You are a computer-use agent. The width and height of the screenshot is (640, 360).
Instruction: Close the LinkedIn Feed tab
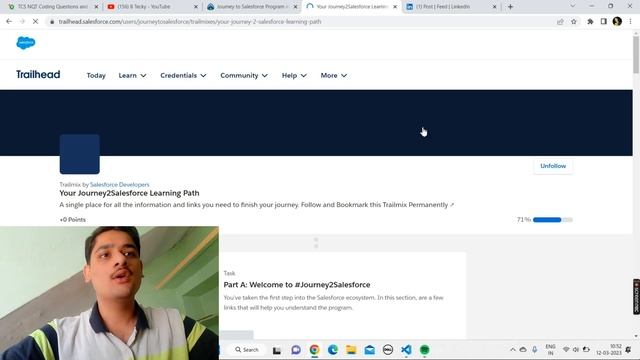point(494,7)
